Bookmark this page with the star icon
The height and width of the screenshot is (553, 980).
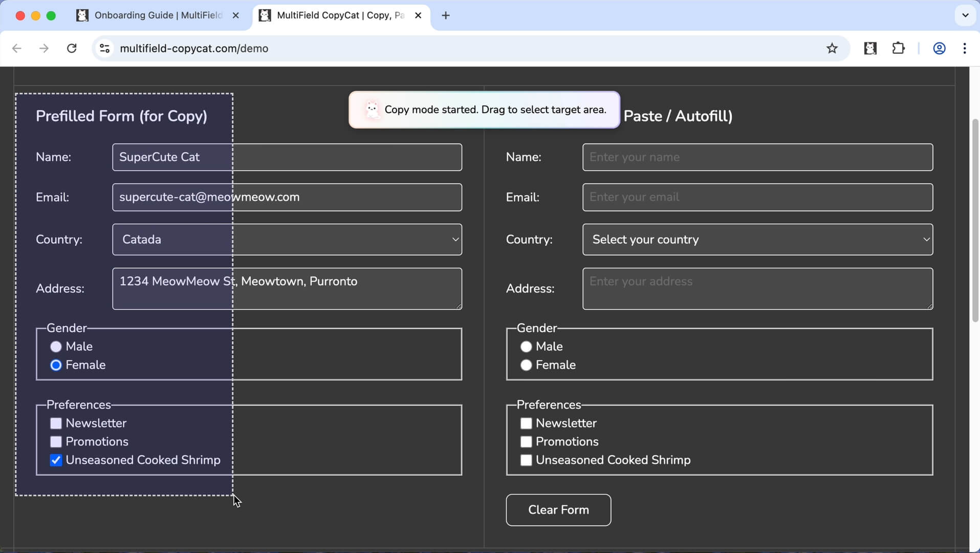pos(832,48)
